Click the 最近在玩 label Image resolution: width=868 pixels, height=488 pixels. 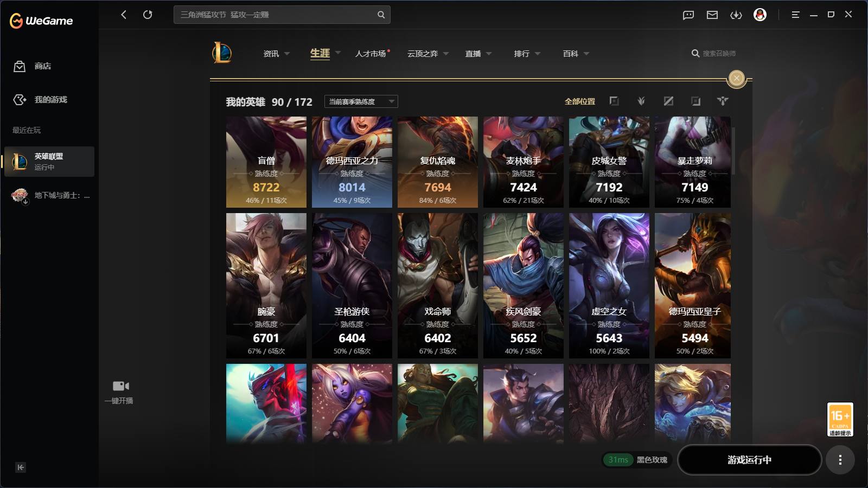(27, 130)
